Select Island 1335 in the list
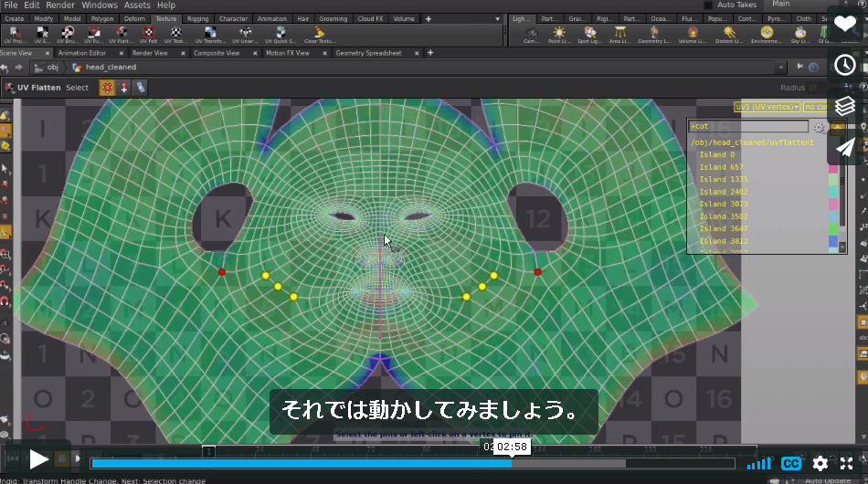Image resolution: width=868 pixels, height=484 pixels. pos(724,179)
